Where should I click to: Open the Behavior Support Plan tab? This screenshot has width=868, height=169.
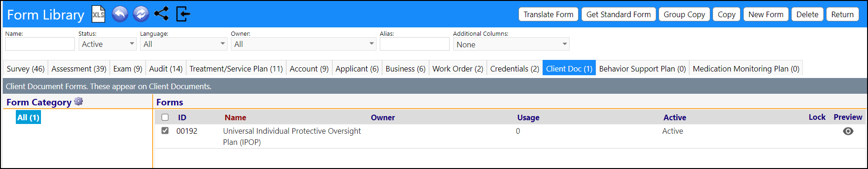click(x=642, y=68)
